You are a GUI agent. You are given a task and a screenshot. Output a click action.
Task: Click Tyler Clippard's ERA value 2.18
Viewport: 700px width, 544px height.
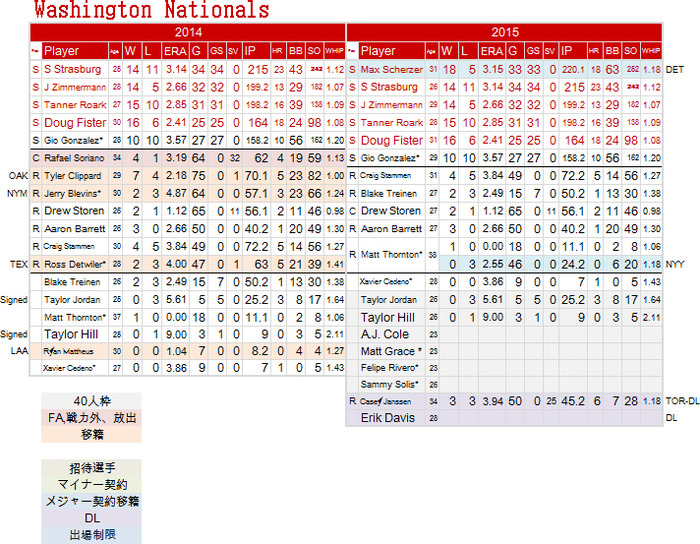coord(175,176)
